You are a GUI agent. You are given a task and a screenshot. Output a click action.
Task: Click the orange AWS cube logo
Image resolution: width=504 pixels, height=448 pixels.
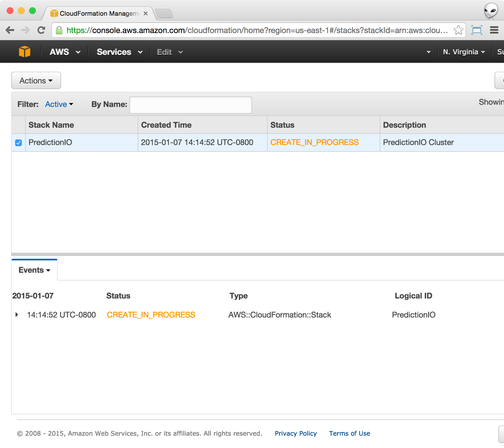tap(25, 52)
